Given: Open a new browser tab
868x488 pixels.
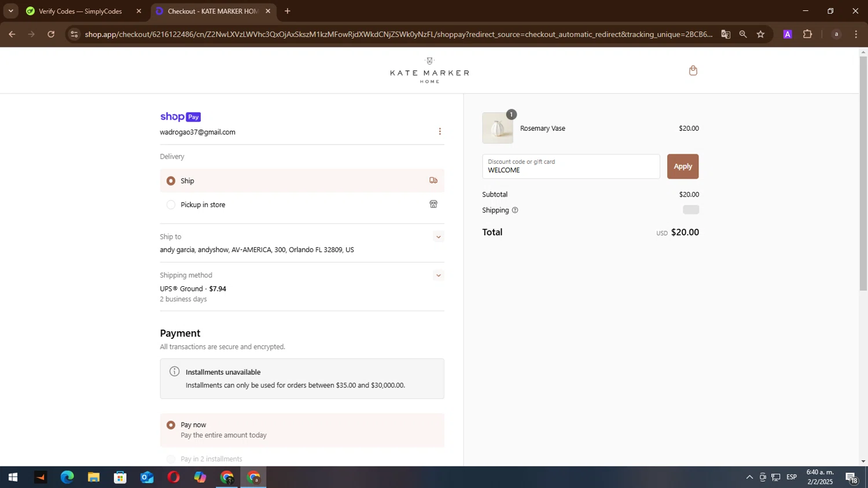Looking at the screenshot, I should coord(288,11).
